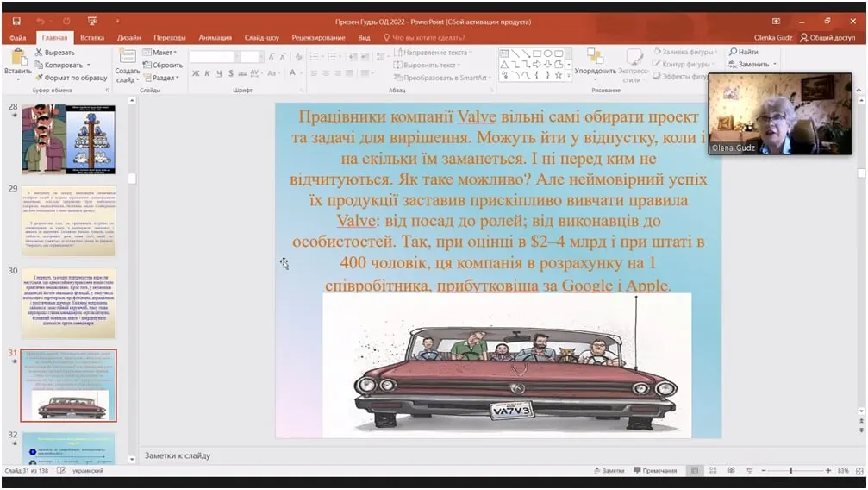Toggle Italic (К) formatting
The height and width of the screenshot is (490, 868).
(x=207, y=73)
